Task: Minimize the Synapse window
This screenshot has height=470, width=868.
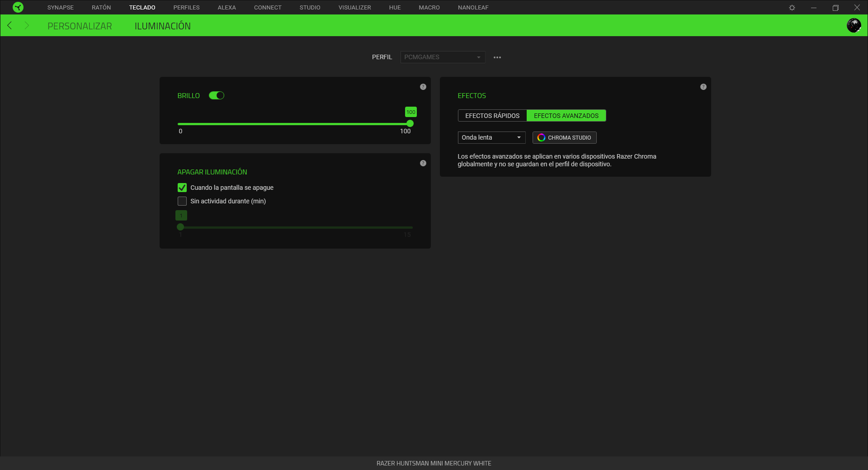Action: 814,8
